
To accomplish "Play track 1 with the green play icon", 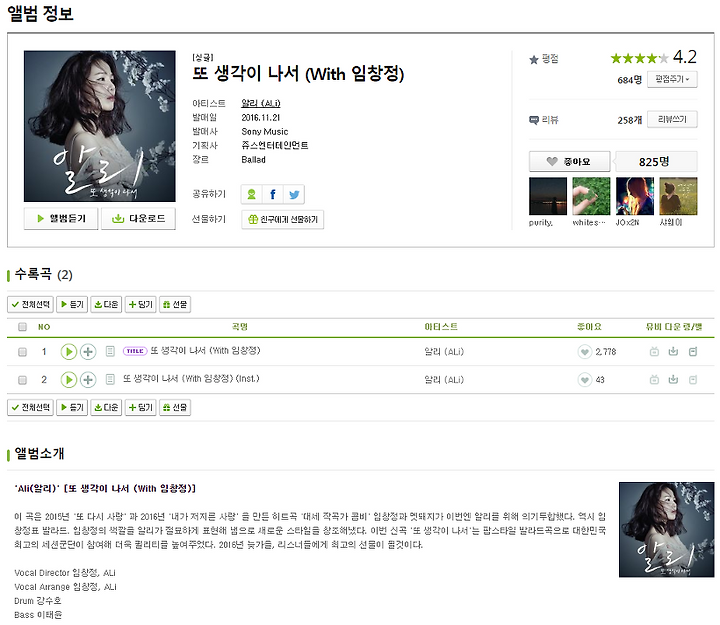I will click(x=68, y=352).
